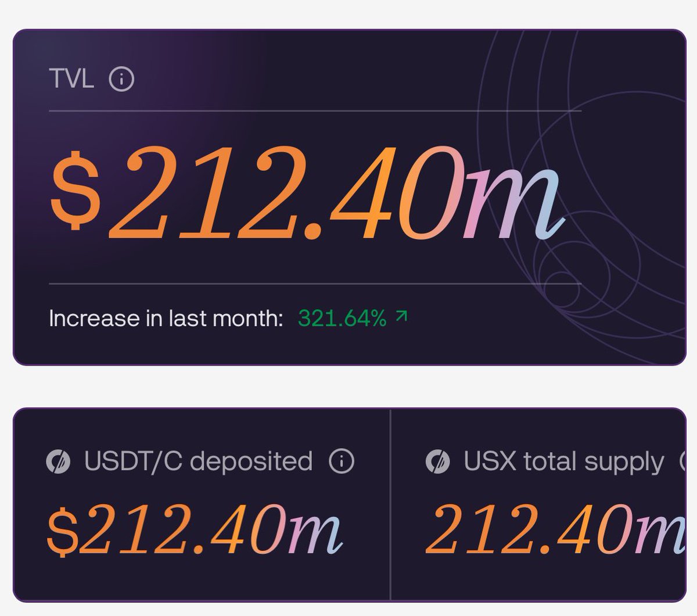Click the horizontal line beneath the TVL heading

[x=315, y=110]
